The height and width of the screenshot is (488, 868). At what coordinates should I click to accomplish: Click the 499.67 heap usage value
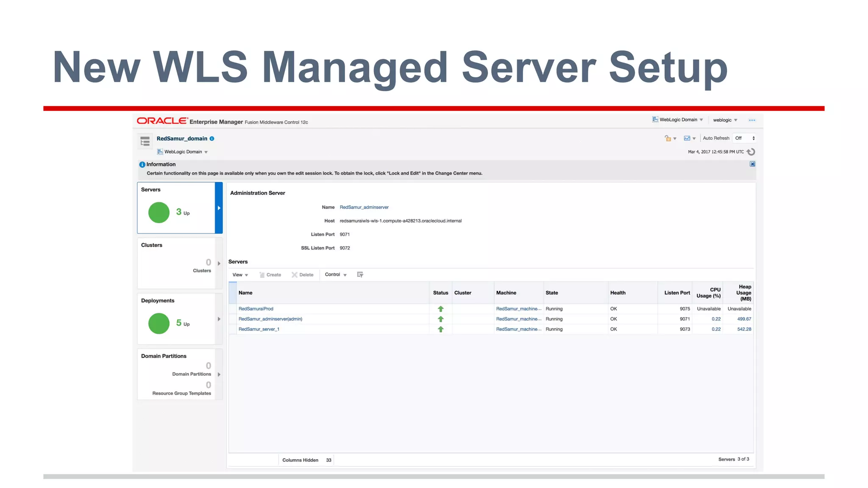coord(744,319)
